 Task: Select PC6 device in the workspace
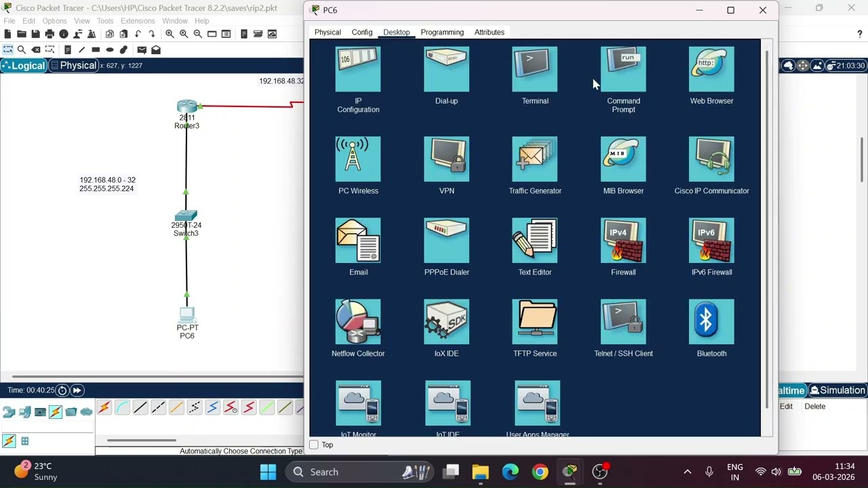(187, 315)
